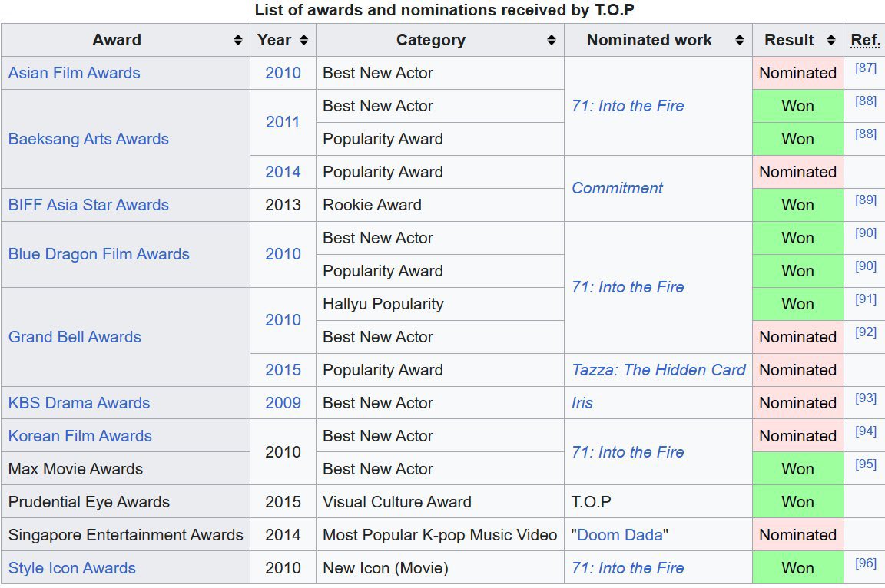Click year 2010 for Blue Dragon Film Awards
Viewport: 885px width, 588px height.
[x=283, y=254]
